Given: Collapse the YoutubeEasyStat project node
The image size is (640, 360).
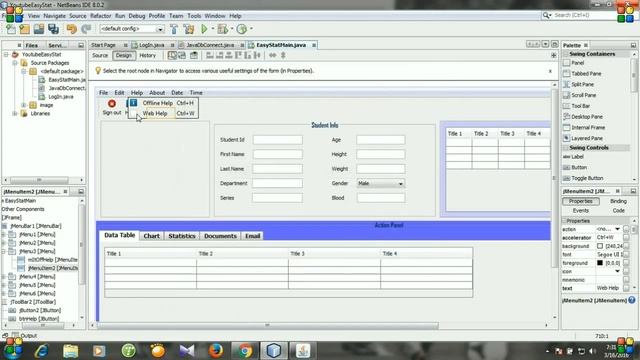Looking at the screenshot, I should pyautogui.click(x=6, y=54).
